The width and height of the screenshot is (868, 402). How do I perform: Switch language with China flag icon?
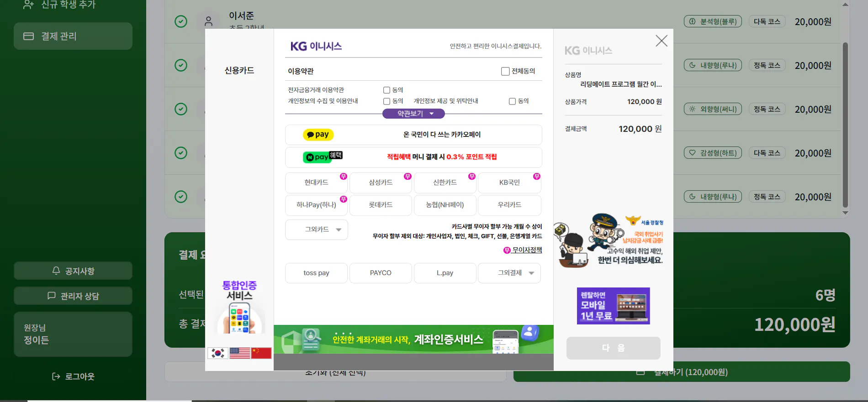point(261,353)
